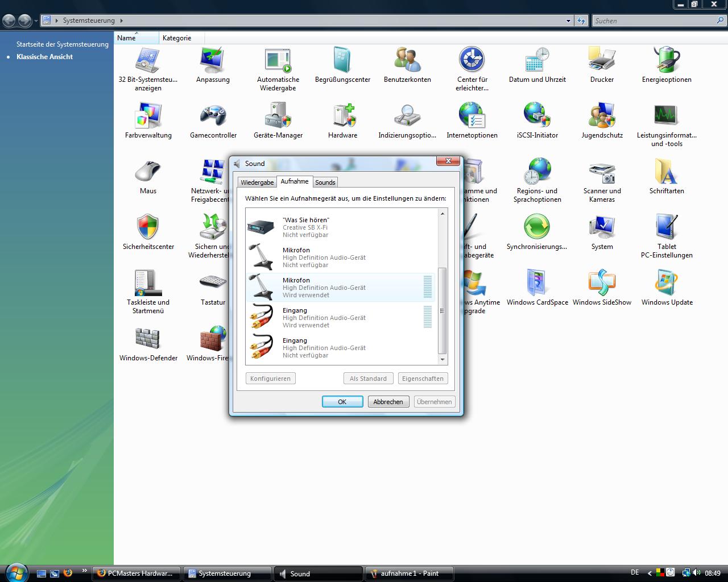Select the Mikrofon device marked Wird verwendet
Screen dimensions: 728x582
pos(341,288)
